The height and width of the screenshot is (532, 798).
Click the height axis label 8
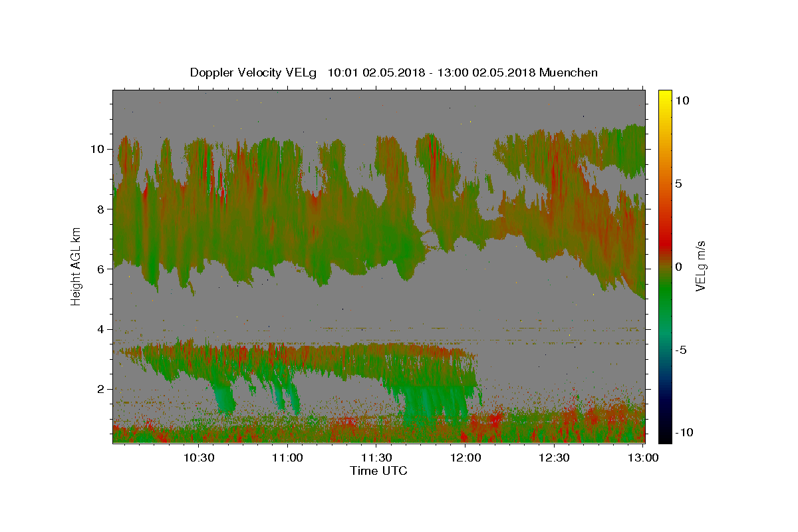point(101,209)
